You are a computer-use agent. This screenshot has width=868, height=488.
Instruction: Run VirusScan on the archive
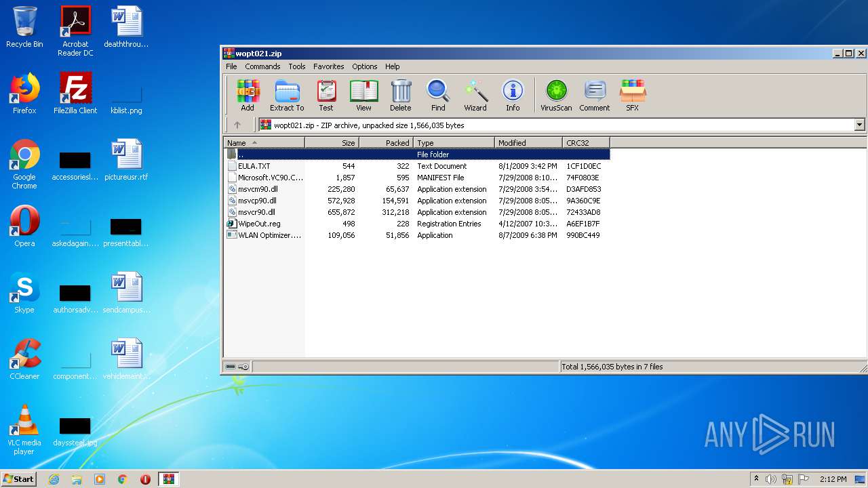click(556, 95)
